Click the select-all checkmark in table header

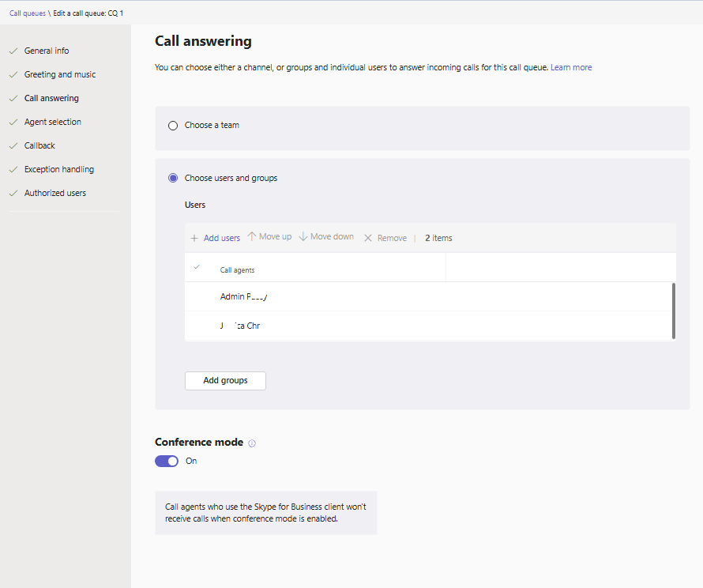coord(197,267)
